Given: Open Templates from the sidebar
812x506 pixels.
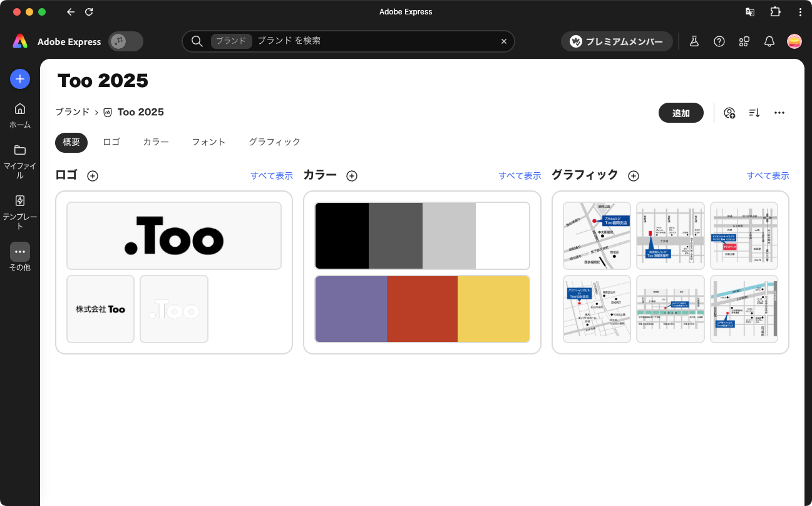Looking at the screenshot, I should point(20,201).
